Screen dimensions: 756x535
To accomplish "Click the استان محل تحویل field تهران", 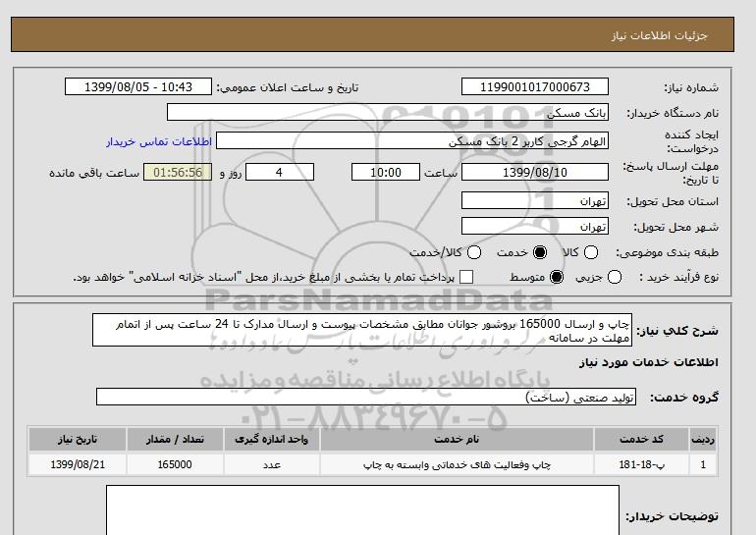I will 535,200.
